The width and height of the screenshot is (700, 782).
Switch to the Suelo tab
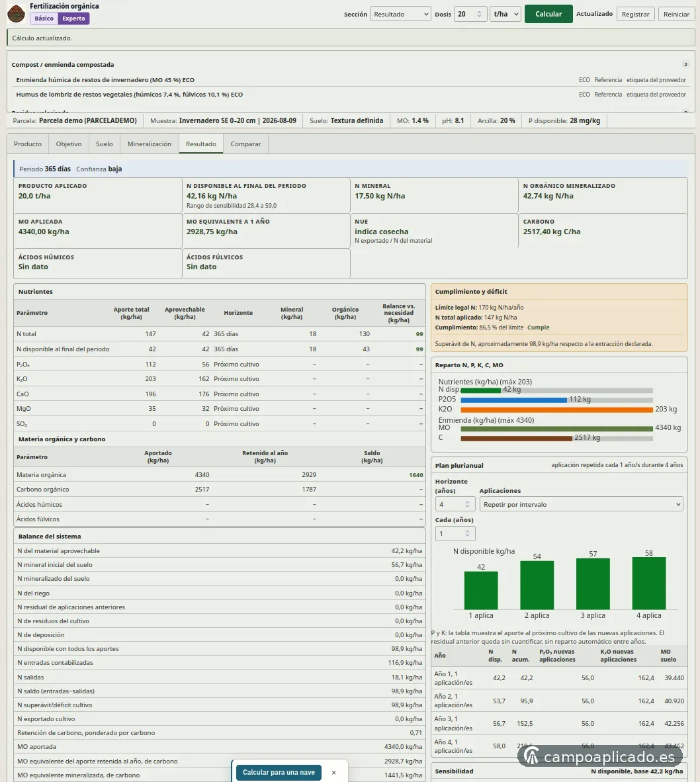104,144
